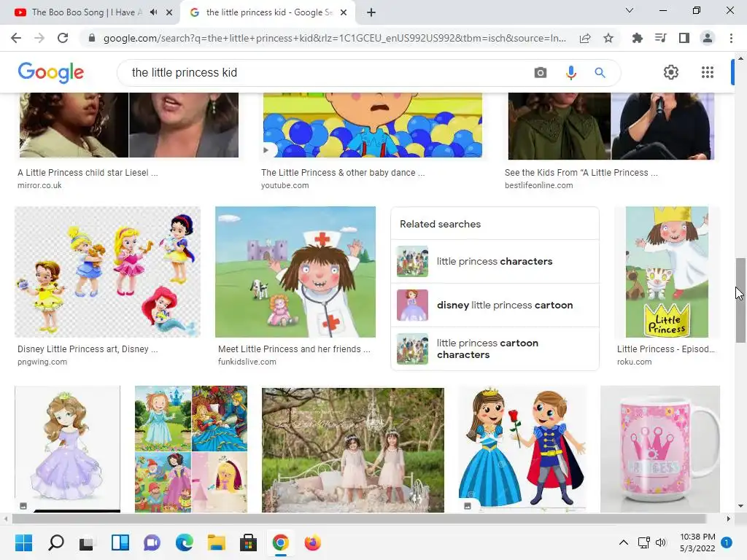The height and width of the screenshot is (560, 747).
Task: Start voice search with microphone icon
Action: [570, 72]
